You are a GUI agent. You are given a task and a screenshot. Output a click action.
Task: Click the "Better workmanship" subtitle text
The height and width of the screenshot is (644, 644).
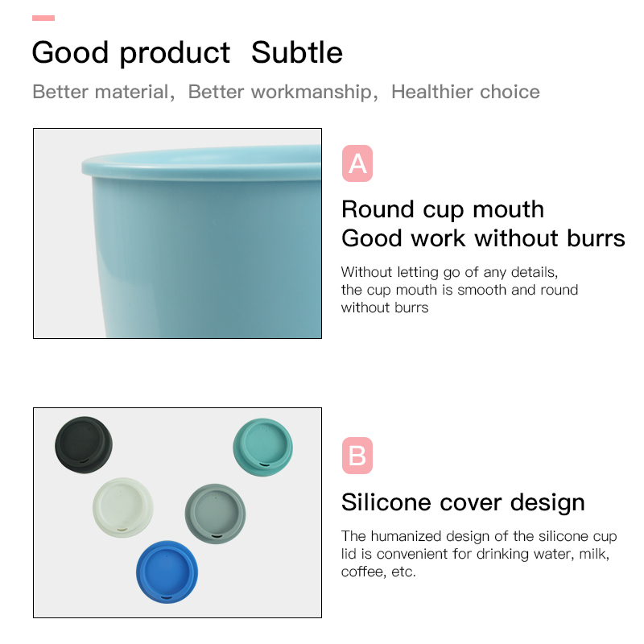(x=279, y=92)
